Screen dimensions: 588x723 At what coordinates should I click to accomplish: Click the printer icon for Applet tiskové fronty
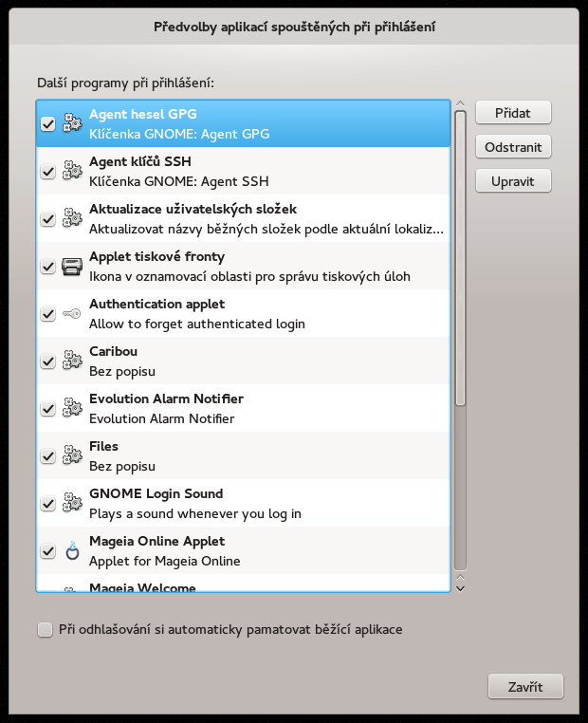(72, 267)
